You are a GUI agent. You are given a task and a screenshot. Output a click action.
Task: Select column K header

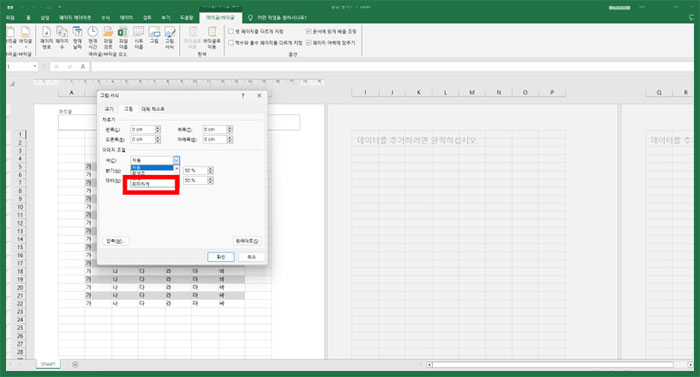point(418,92)
